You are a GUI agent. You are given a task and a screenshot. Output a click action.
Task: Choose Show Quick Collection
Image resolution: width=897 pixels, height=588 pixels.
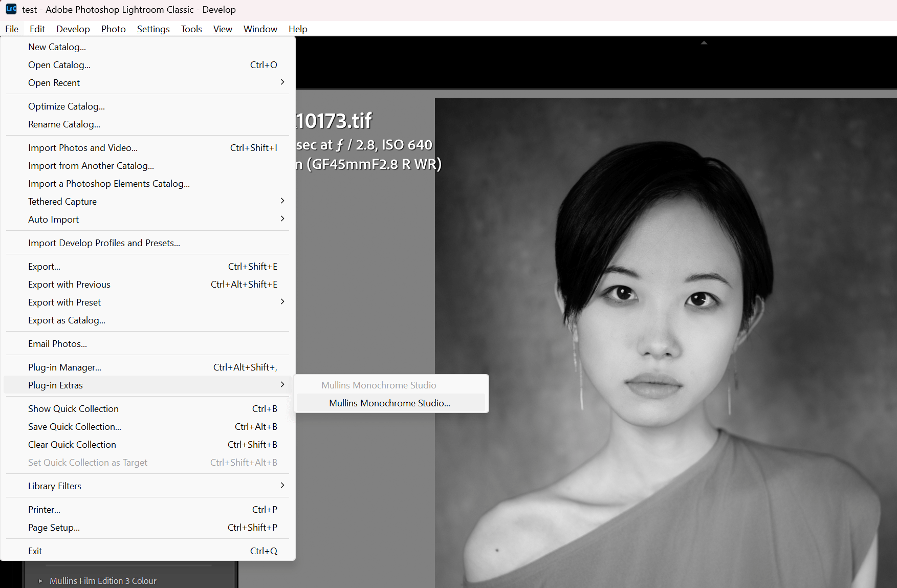click(x=73, y=408)
